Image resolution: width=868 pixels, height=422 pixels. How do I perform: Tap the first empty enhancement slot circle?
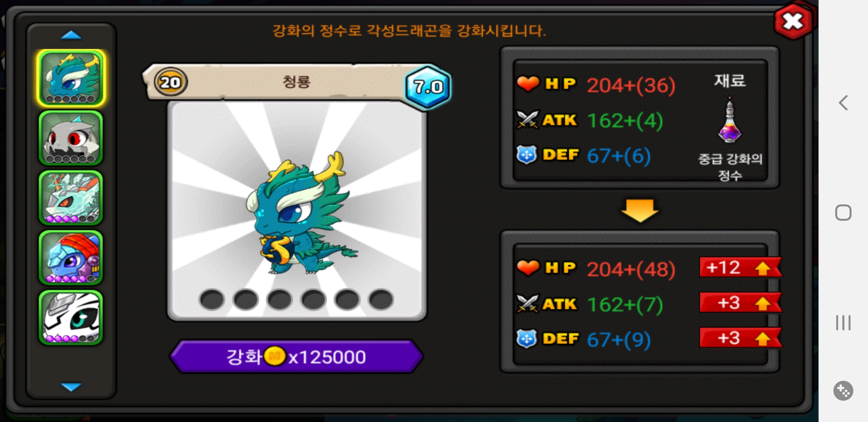pyautogui.click(x=212, y=300)
